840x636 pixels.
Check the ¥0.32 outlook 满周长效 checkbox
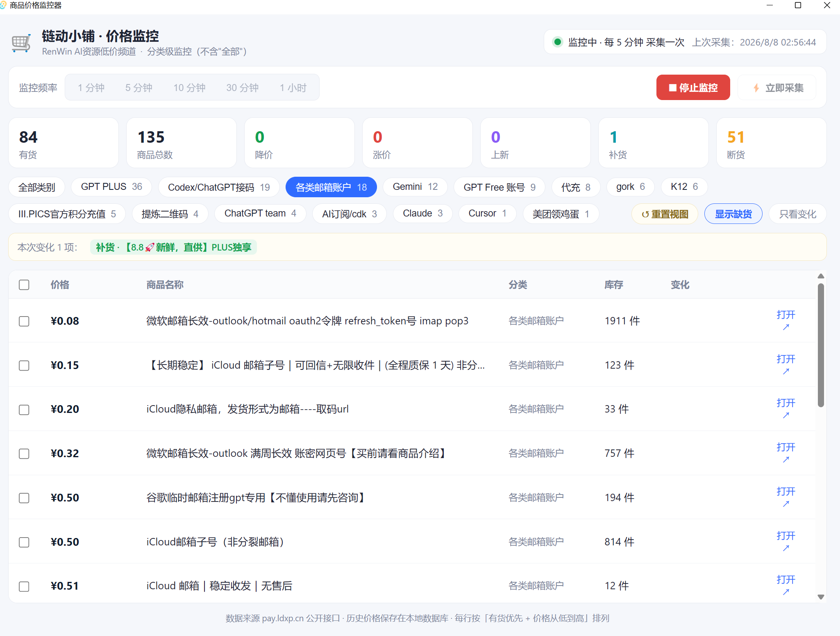click(x=24, y=454)
